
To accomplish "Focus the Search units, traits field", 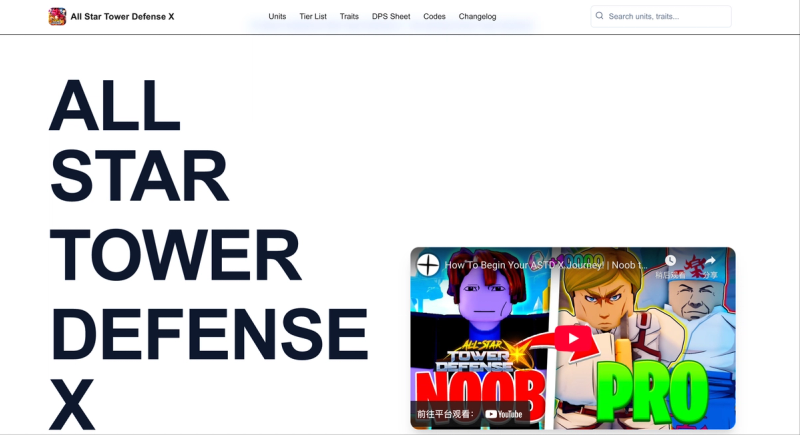I will click(x=661, y=16).
